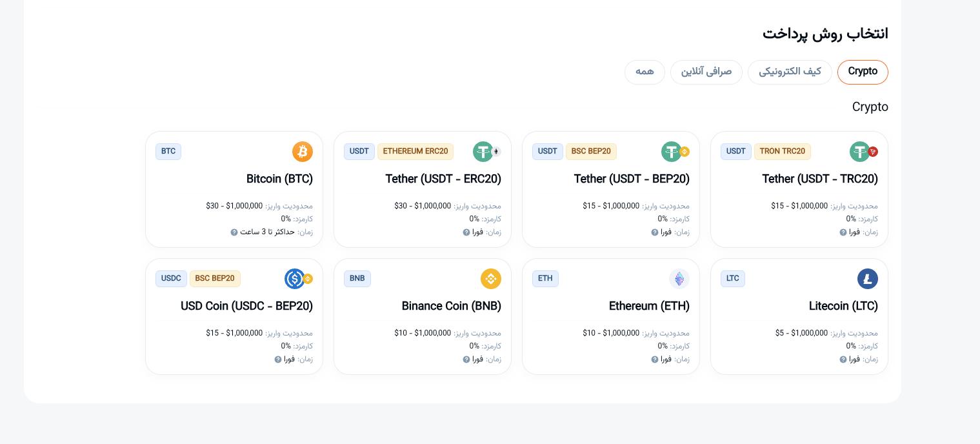Click help icon in Litecoin card time row

843,359
